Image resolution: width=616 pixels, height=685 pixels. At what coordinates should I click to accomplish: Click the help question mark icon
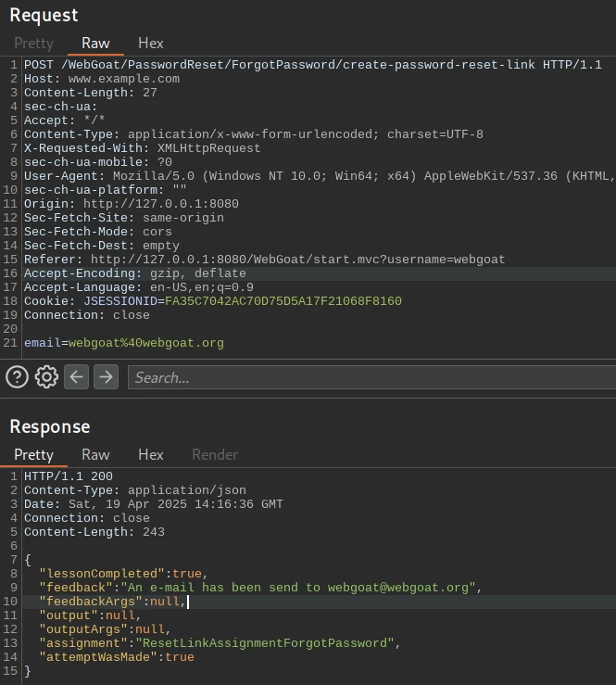pyautogui.click(x=17, y=376)
